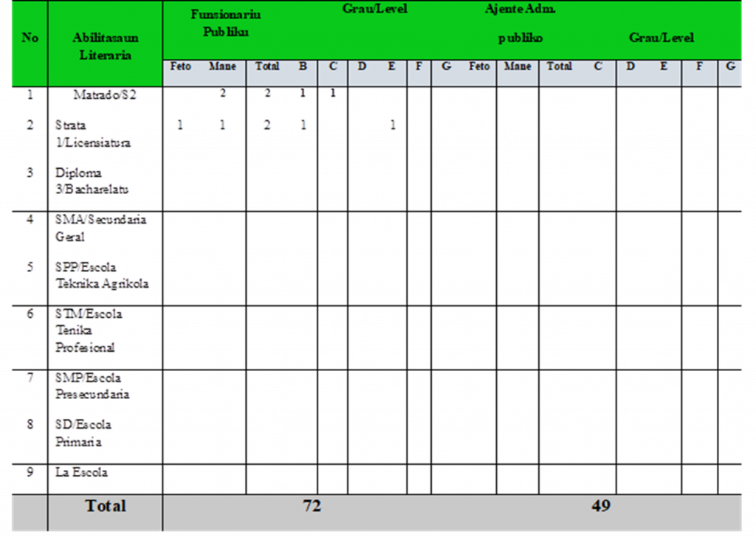Click the total value 72
Image resolution: width=756 pixels, height=537 pixels.
(x=312, y=506)
